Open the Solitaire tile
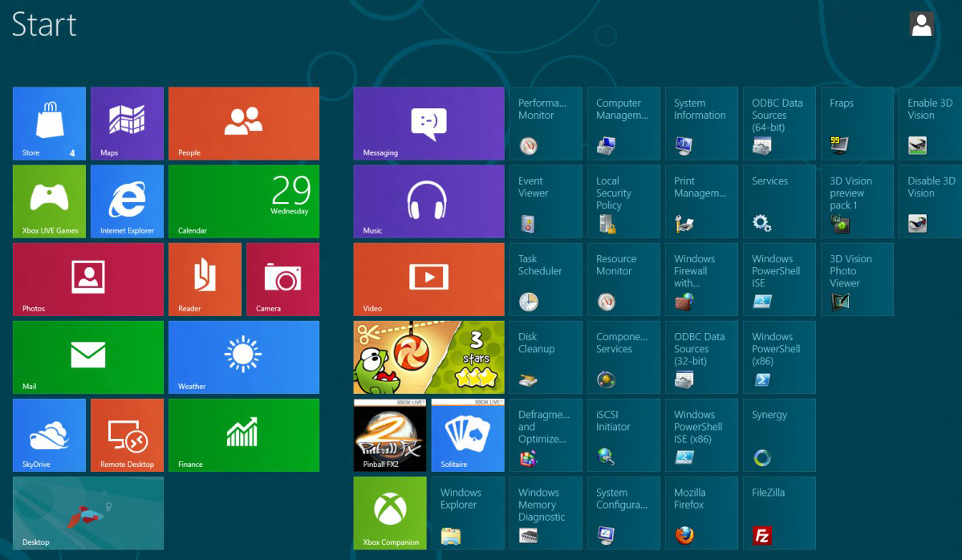Screen dimensions: 962x560 click(468, 435)
